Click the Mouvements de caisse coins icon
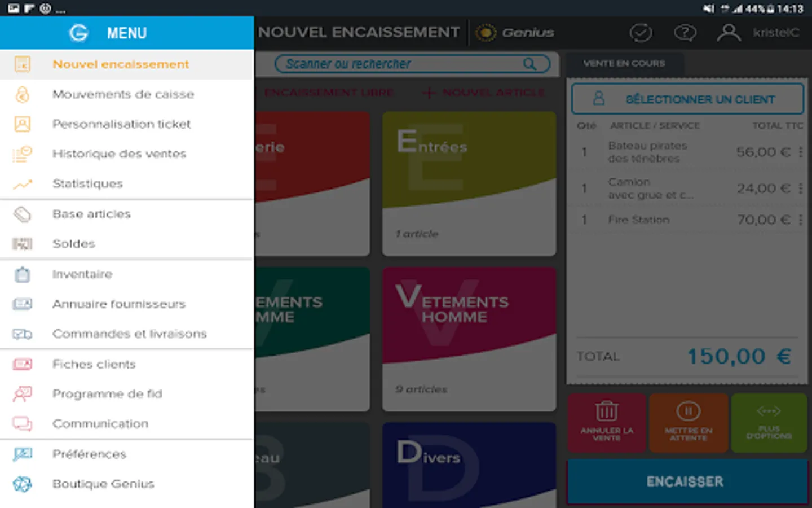Screen dimensions: 812x508 [22, 94]
